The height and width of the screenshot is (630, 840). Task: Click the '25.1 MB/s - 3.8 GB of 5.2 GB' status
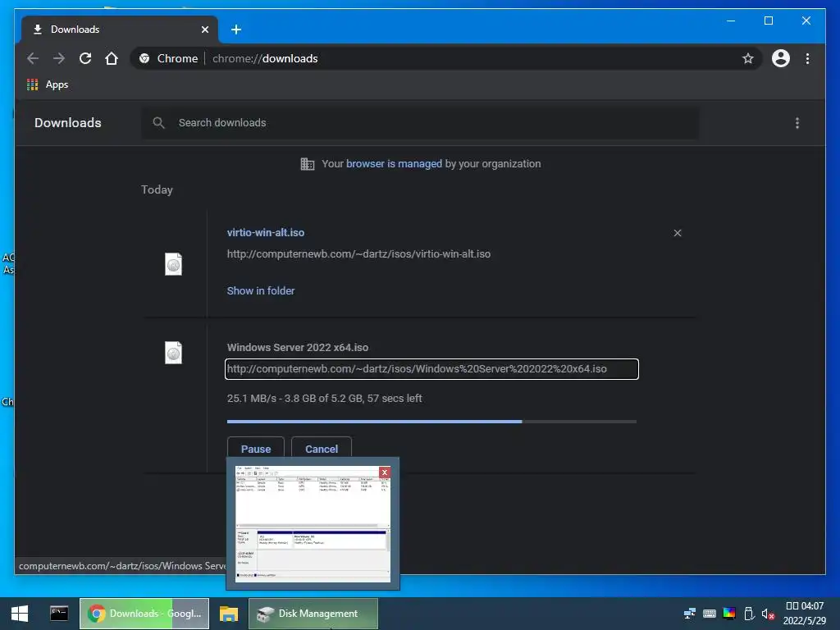pyautogui.click(x=325, y=398)
